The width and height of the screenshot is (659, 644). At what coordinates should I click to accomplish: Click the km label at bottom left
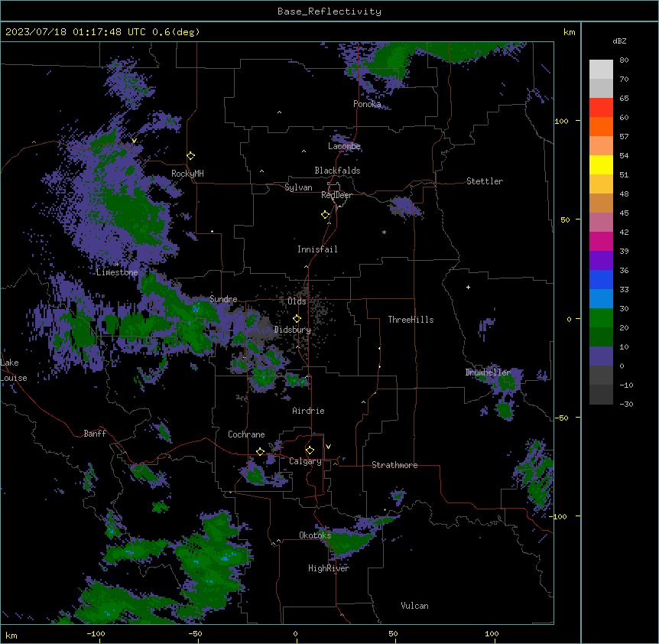tap(11, 635)
